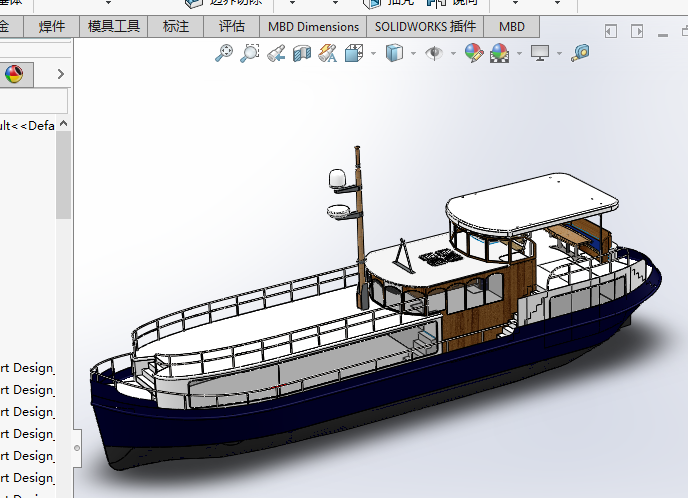
Task: Click the Apply Scene icon
Action: tap(499, 53)
